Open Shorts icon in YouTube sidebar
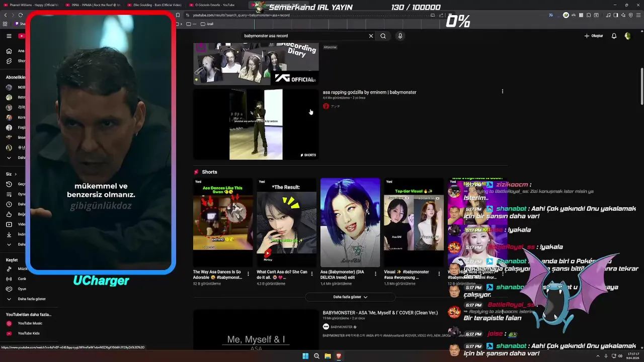Screen dimensions: 644x362 (9, 61)
